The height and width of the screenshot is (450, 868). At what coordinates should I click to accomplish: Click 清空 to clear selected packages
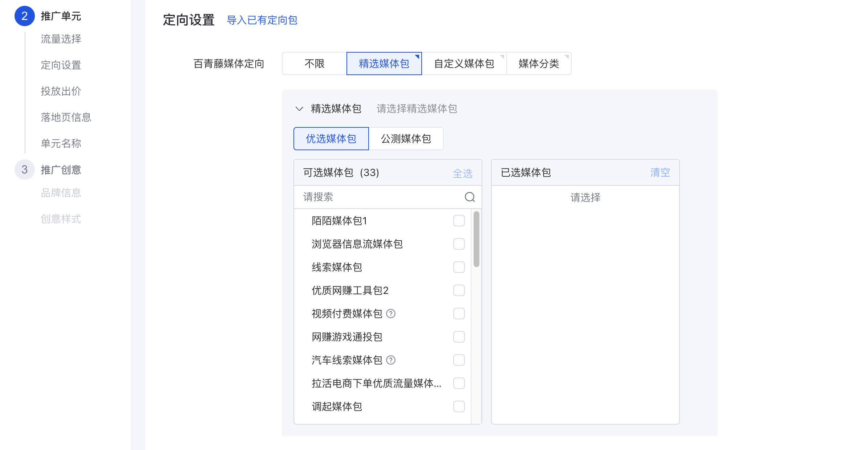[x=660, y=172]
